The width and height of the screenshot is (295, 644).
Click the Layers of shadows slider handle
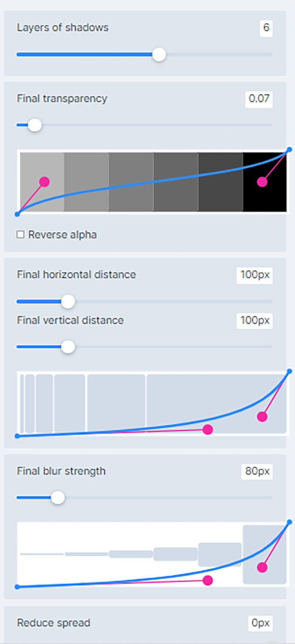pos(159,54)
